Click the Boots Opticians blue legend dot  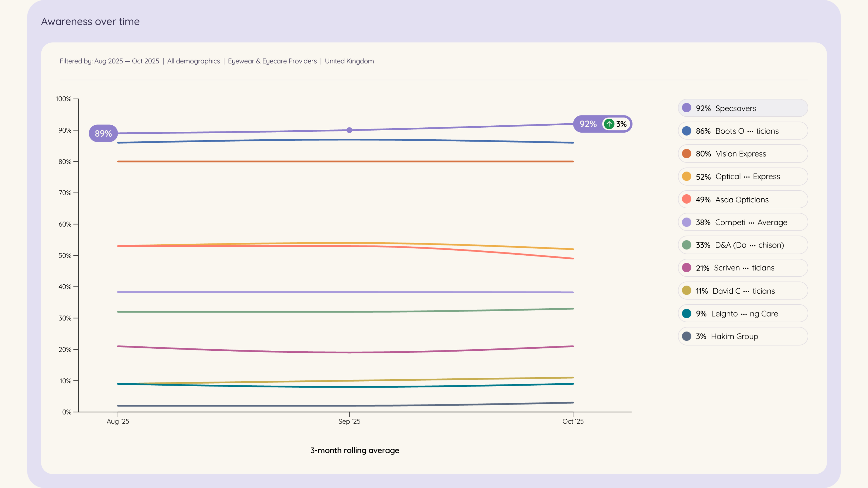[x=686, y=131]
